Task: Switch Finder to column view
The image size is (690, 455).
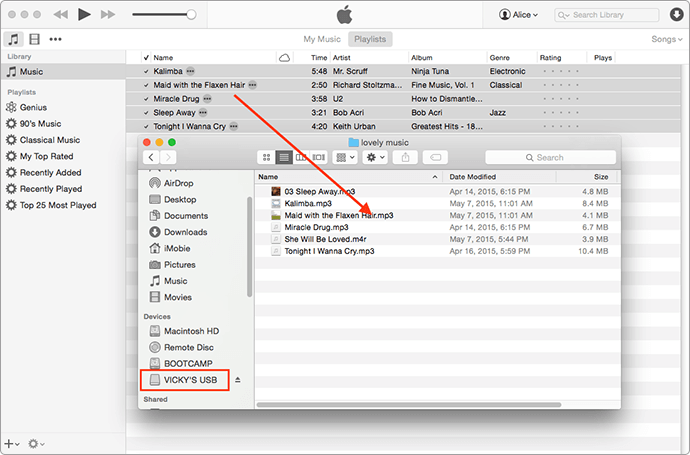Action: 301,158
